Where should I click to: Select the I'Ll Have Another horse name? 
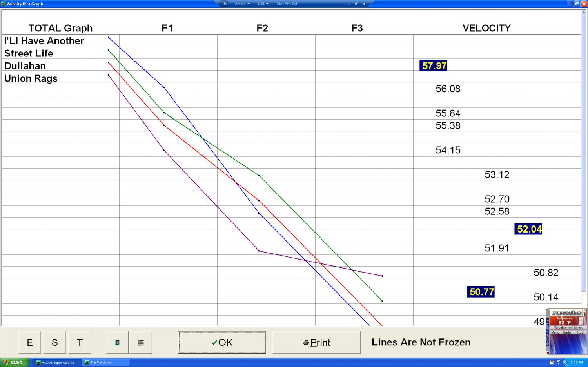tap(44, 41)
